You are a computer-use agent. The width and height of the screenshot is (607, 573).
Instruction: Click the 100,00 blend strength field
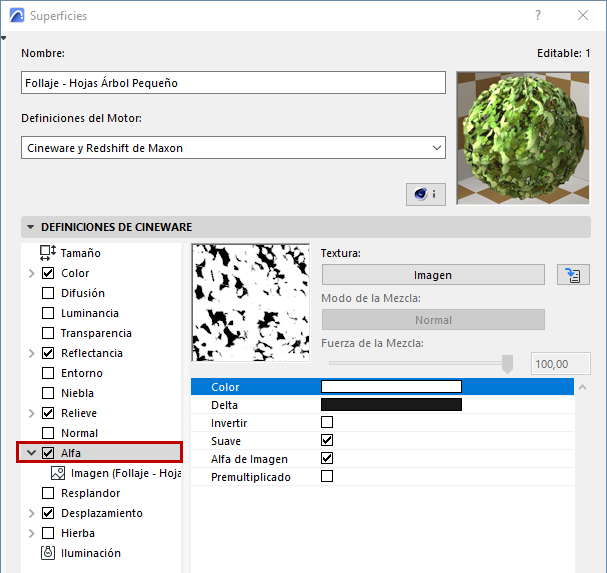click(561, 364)
